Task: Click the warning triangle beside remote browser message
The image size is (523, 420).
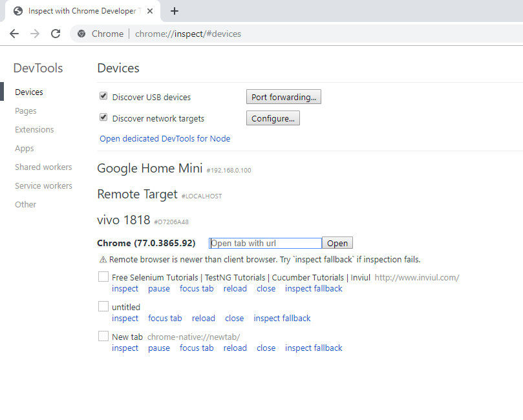Action: click(103, 260)
